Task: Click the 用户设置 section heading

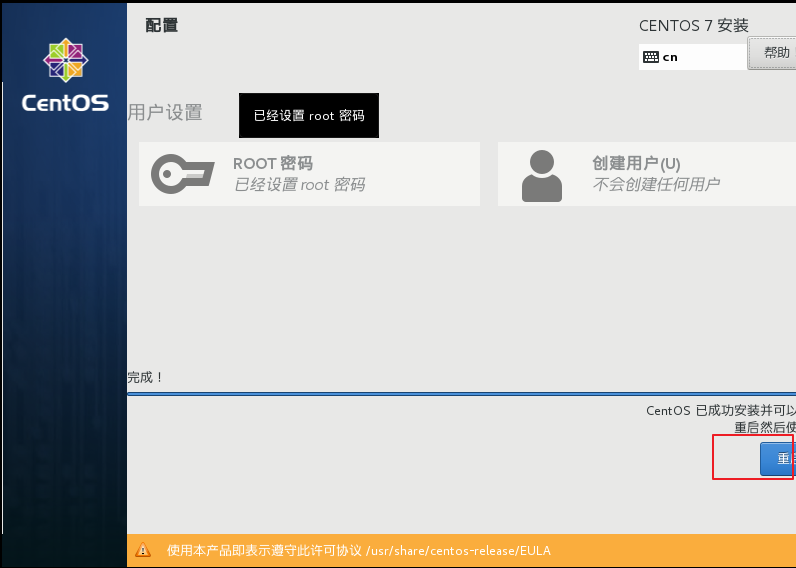Action: coord(165,112)
